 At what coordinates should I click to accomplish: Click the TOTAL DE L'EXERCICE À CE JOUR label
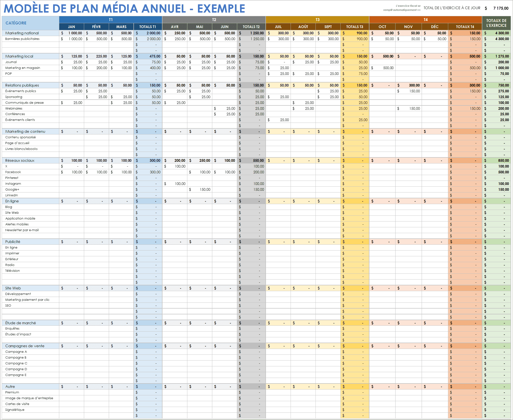pyautogui.click(x=452, y=8)
